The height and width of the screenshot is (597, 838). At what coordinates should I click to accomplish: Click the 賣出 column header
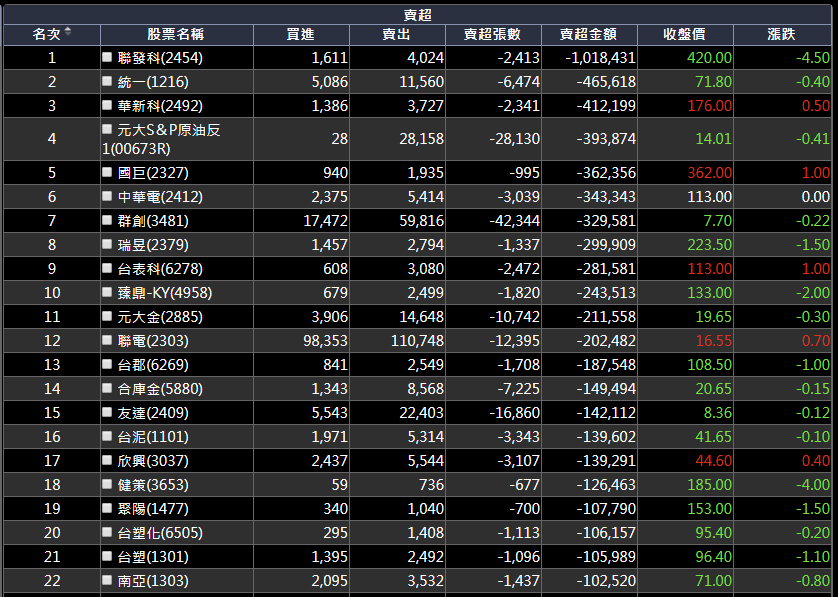pyautogui.click(x=397, y=35)
